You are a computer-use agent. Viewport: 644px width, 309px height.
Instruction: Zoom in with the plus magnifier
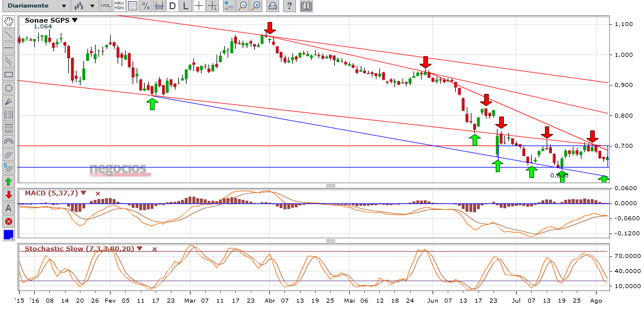[x=256, y=6]
